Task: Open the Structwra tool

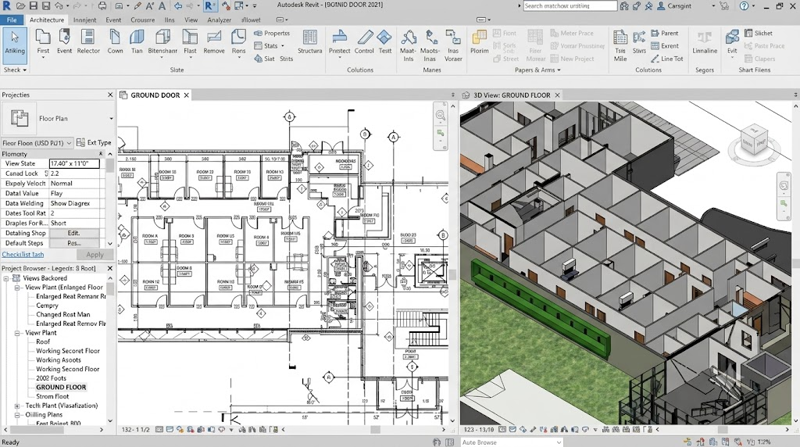Action: 310,42
